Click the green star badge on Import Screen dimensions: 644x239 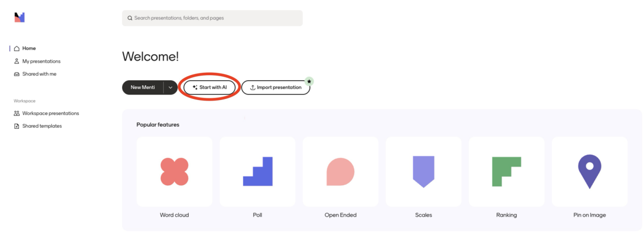[x=309, y=81]
